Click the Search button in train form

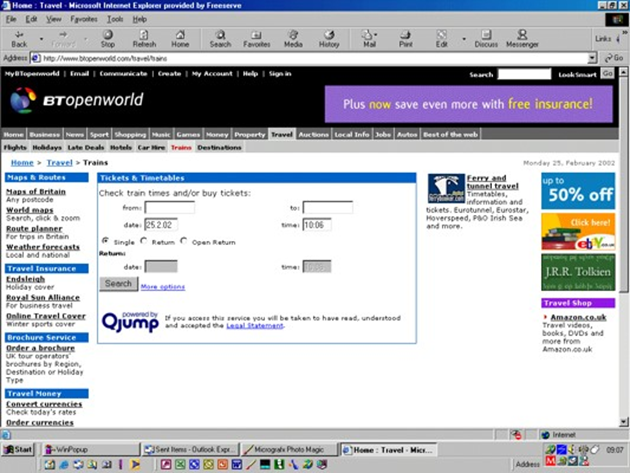(118, 283)
